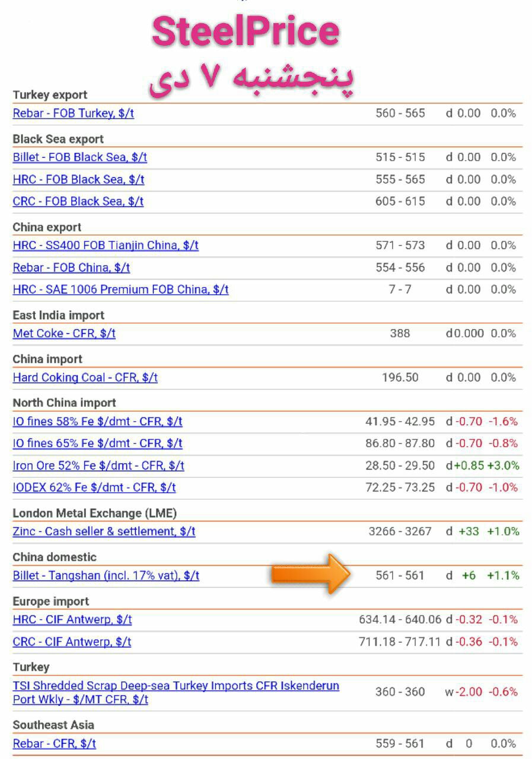
Task: Select the 72.25 - 73.25 IODEX price
Action: click(400, 487)
